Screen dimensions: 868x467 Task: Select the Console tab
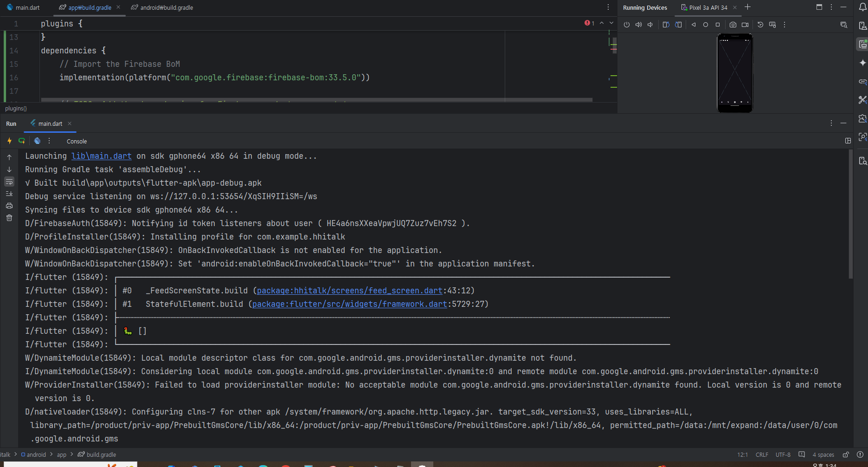(x=77, y=141)
